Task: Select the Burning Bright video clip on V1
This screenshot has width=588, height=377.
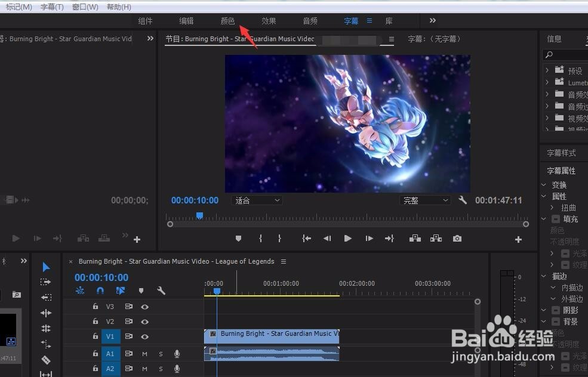Action: [x=272, y=336]
